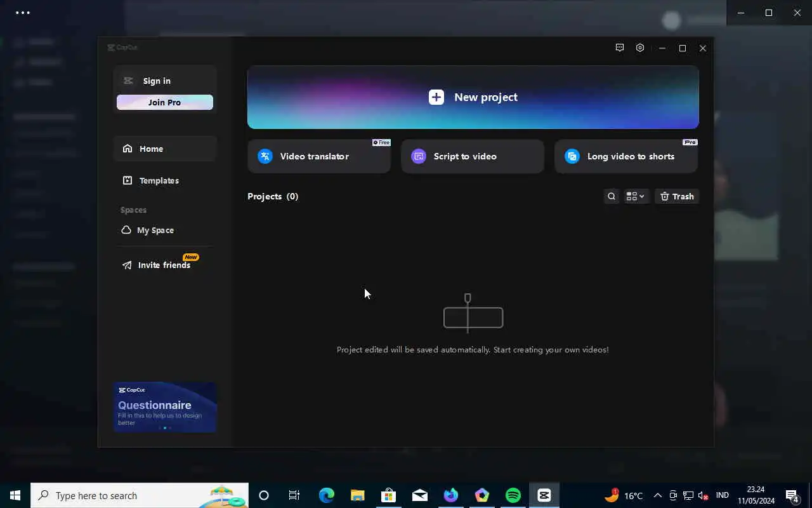The height and width of the screenshot is (508, 812).
Task: Search projects with magnifier icon
Action: pos(612,196)
